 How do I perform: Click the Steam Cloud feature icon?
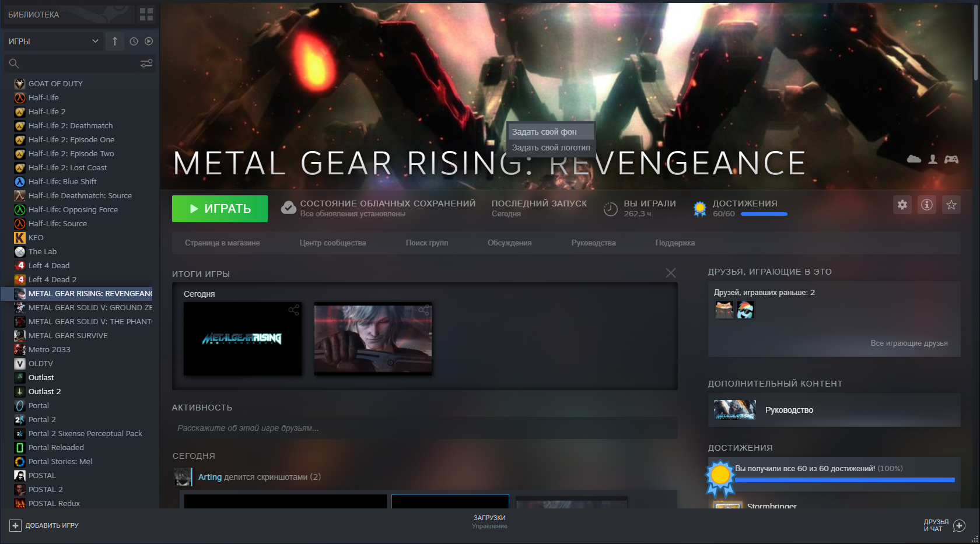[914, 159]
